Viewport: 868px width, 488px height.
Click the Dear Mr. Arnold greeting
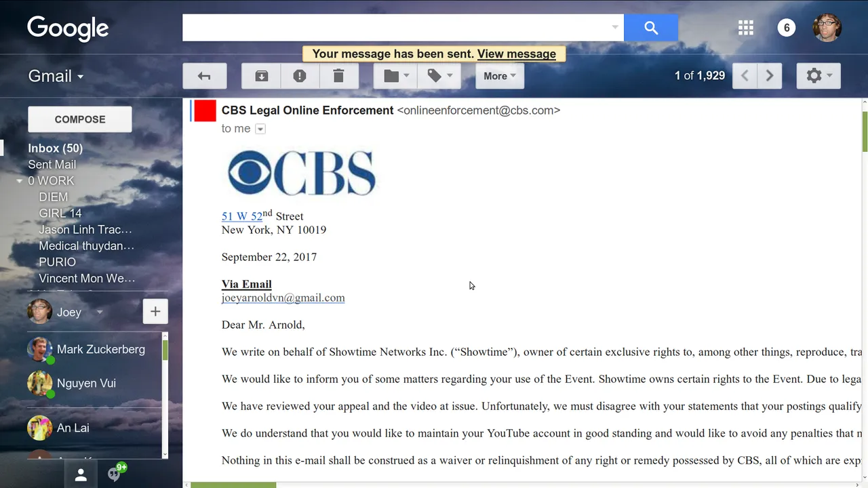(263, 325)
